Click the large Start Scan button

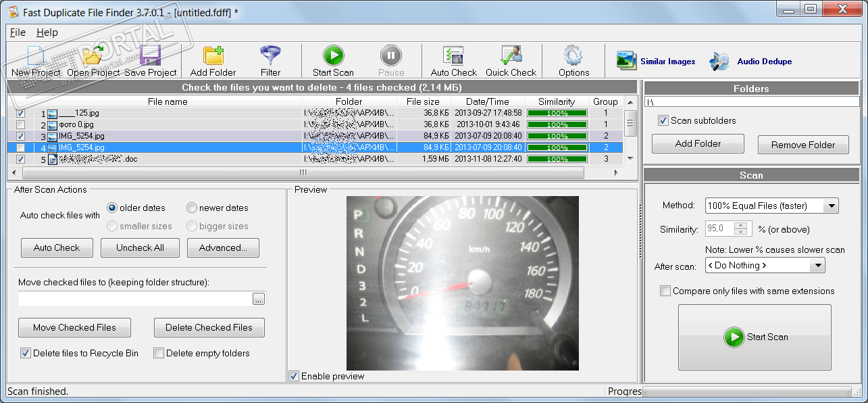(755, 337)
